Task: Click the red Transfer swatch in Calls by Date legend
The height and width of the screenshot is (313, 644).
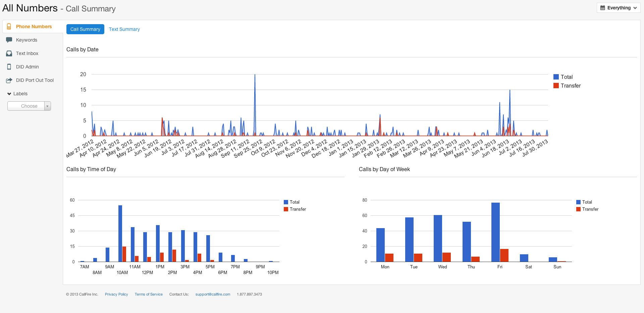Action: point(556,86)
